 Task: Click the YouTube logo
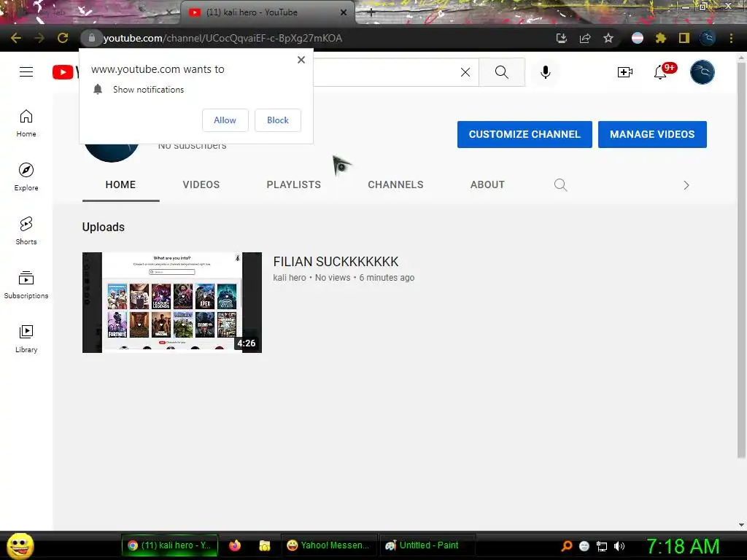click(65, 72)
